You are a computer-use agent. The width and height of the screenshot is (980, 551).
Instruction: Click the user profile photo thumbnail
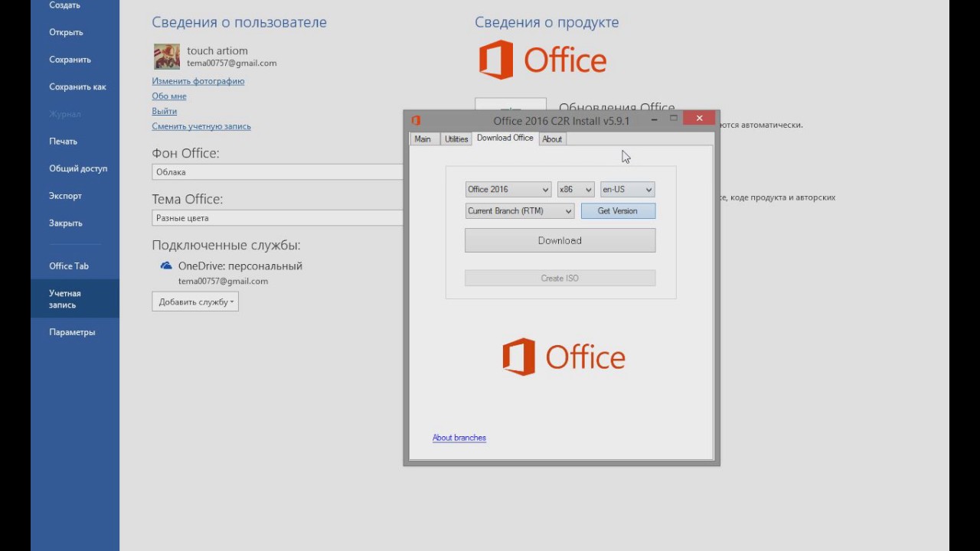click(x=167, y=57)
